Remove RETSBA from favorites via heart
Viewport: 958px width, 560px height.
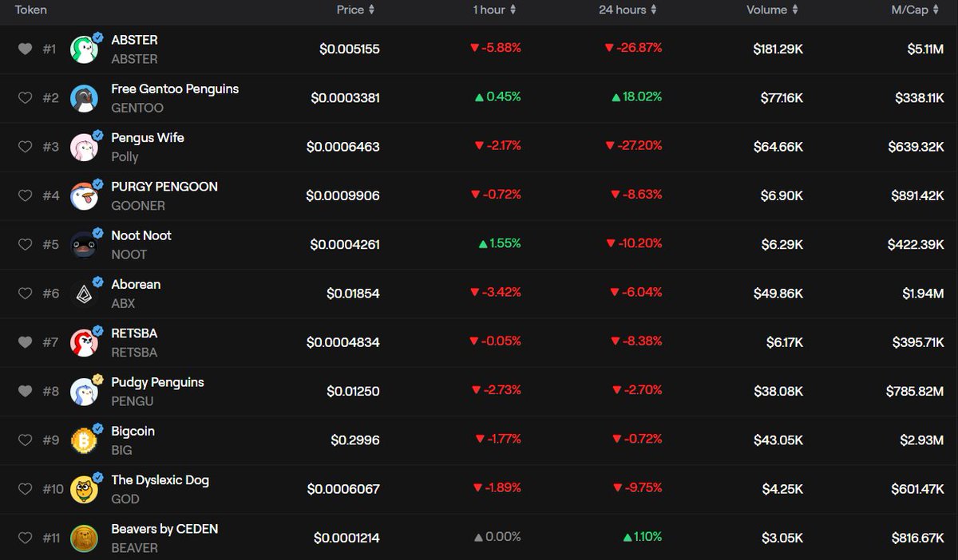[x=25, y=342]
